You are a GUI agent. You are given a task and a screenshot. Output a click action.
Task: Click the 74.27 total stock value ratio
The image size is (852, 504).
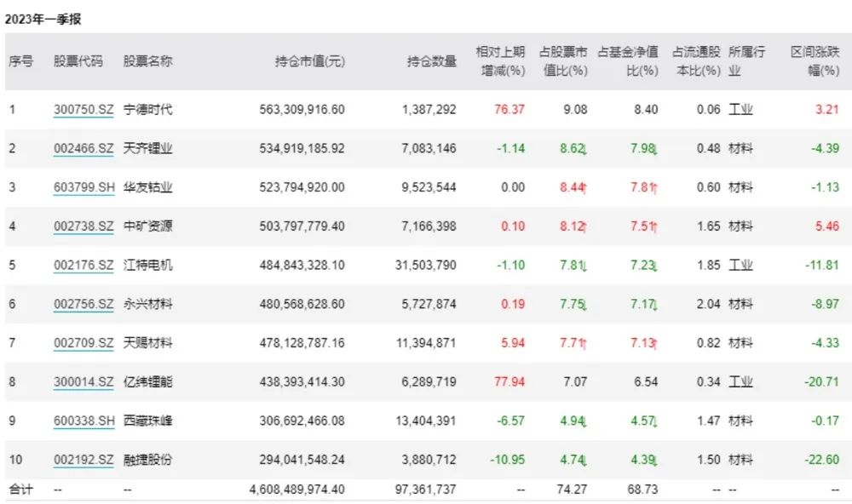573,490
